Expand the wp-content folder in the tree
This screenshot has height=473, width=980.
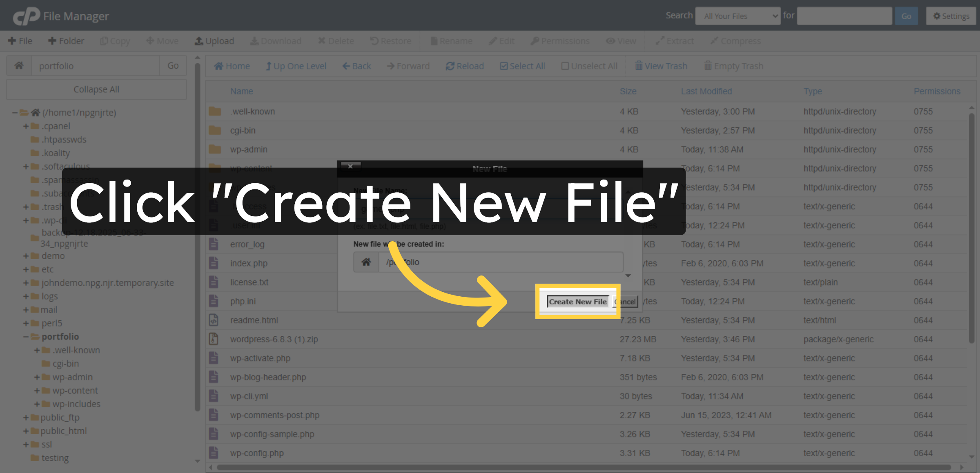pyautogui.click(x=37, y=391)
